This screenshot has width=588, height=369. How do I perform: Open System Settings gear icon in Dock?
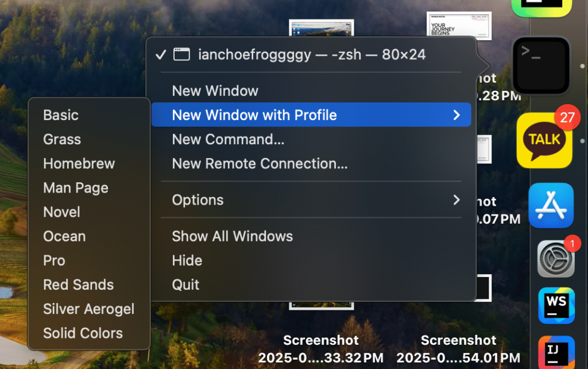coord(555,259)
